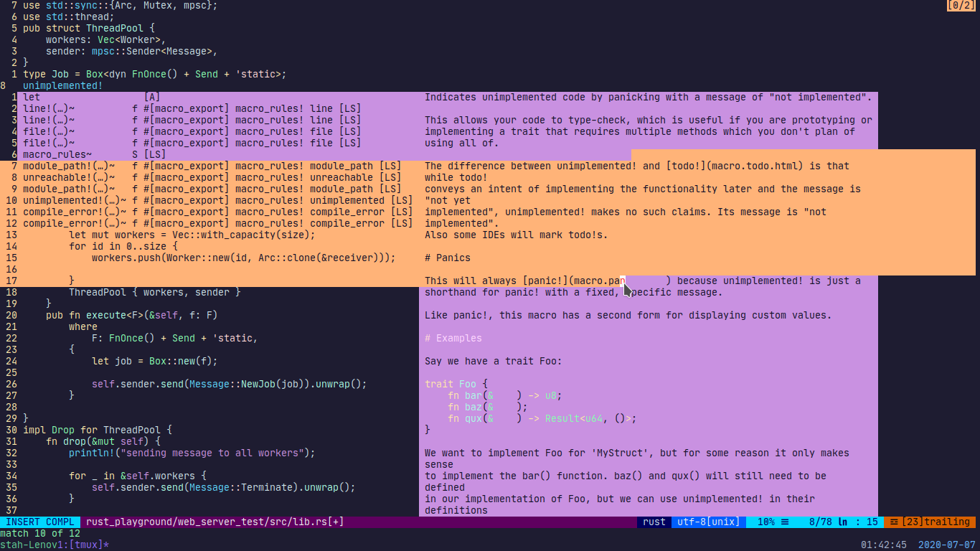Click the [0/2] indicator at top right
980x551 pixels.
(960, 5)
